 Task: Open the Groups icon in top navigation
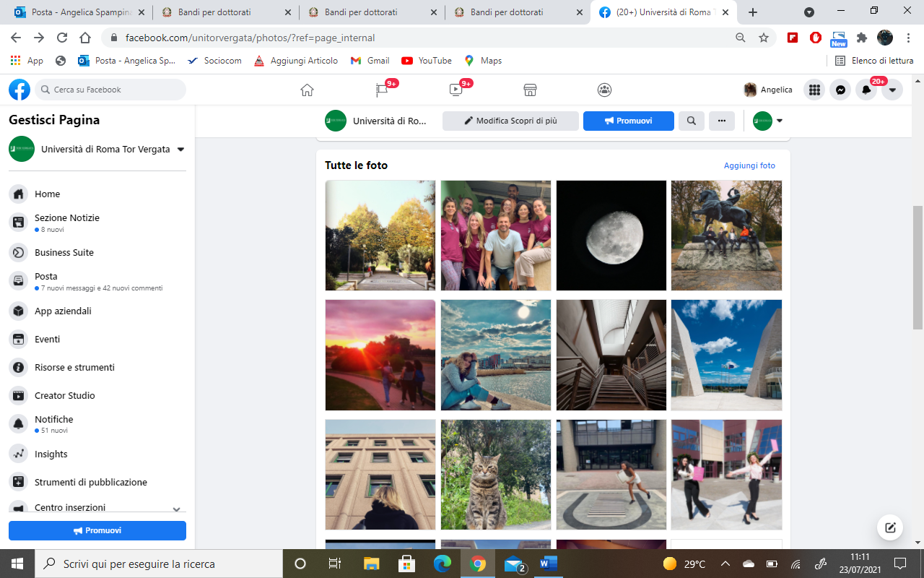[604, 90]
